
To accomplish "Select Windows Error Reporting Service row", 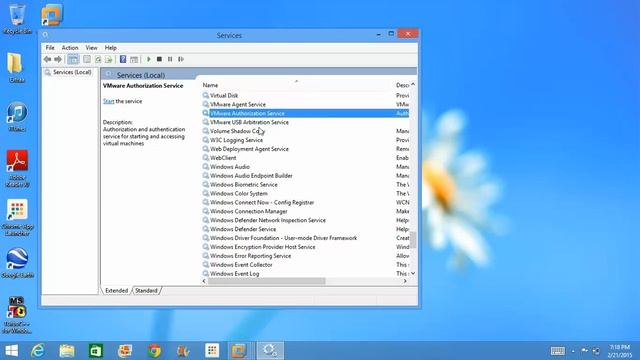I will (x=305, y=256).
